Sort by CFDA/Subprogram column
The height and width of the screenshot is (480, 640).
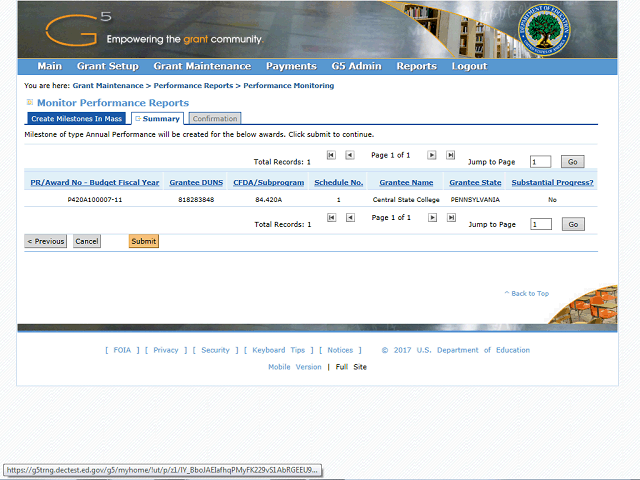tap(269, 182)
